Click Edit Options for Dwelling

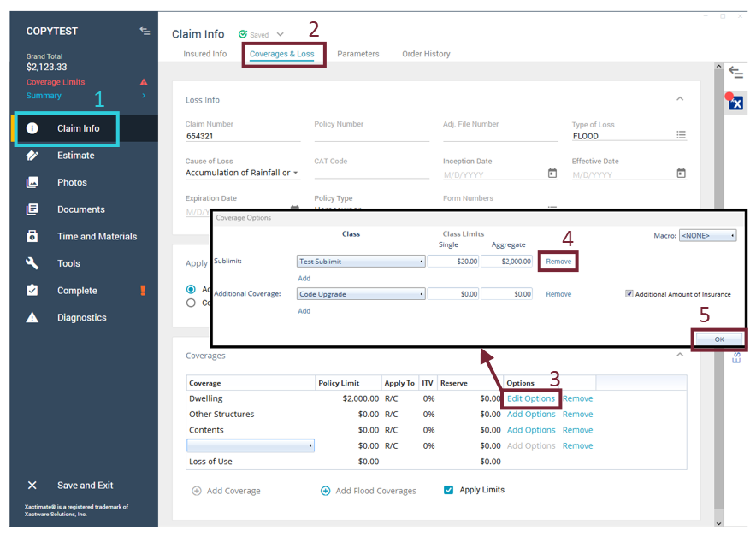pos(531,398)
